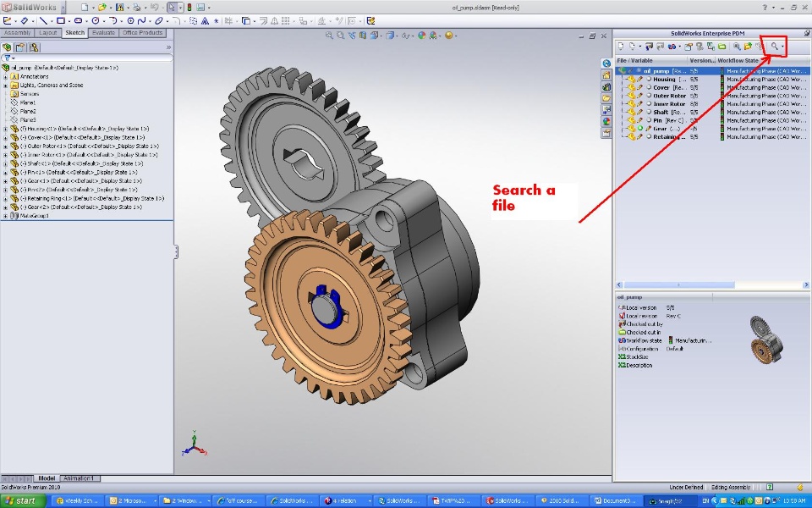Select the Spline sketch tool
The image size is (812, 508).
click(x=141, y=20)
